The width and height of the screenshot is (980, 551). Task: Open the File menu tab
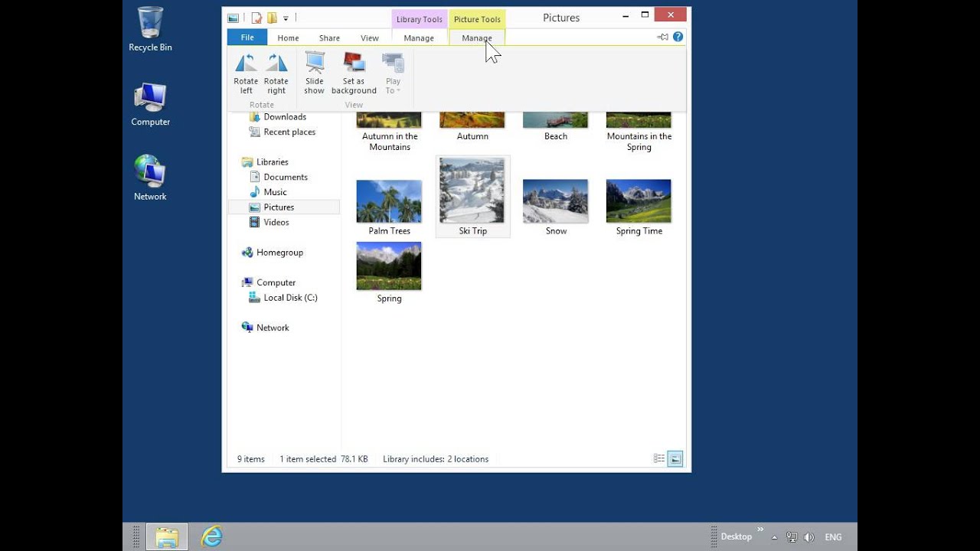coord(247,37)
